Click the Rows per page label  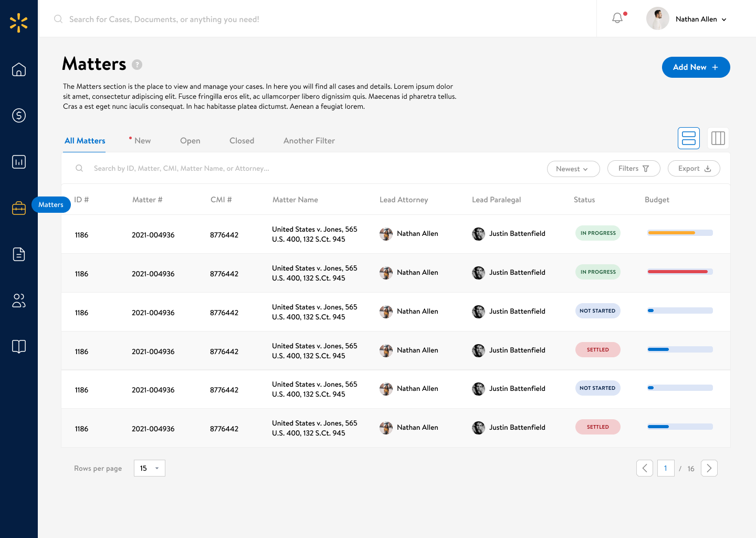(x=98, y=468)
